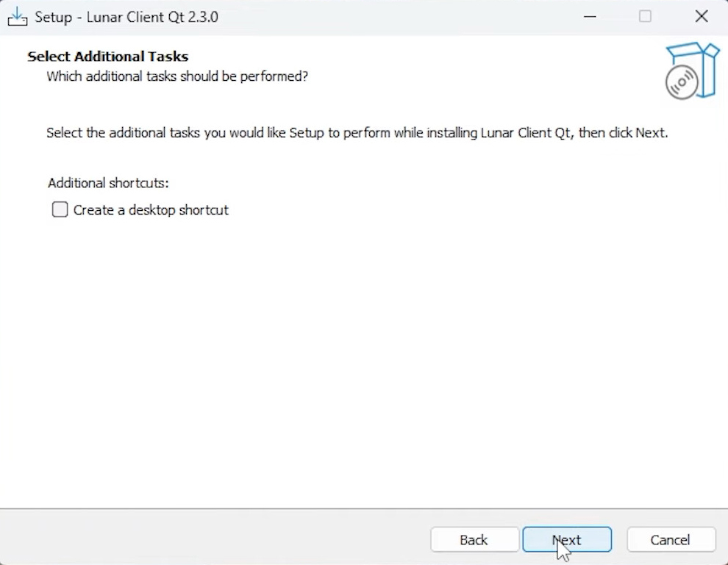Click empty grey footer area left of Back
Screen dimensions: 728x565
click(x=213, y=538)
